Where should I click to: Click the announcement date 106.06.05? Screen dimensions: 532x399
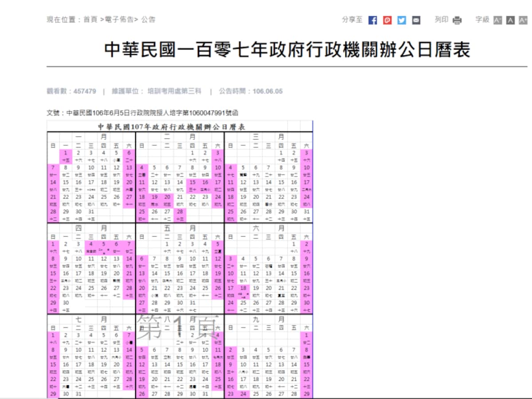[267, 91]
